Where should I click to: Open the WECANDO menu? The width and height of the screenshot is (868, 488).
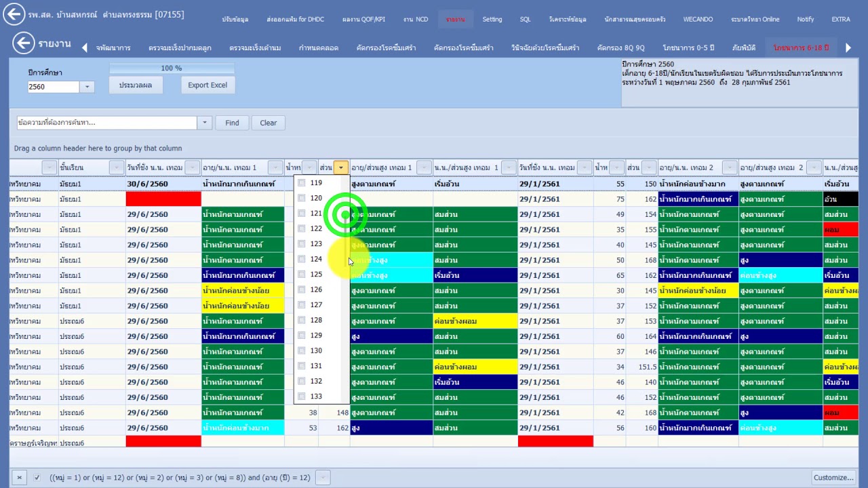[698, 19]
